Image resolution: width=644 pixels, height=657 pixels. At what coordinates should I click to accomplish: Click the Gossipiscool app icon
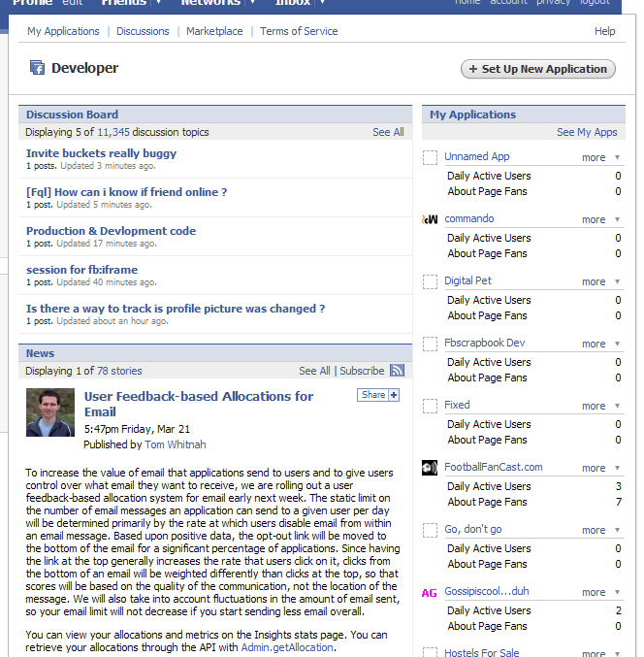tap(430, 592)
